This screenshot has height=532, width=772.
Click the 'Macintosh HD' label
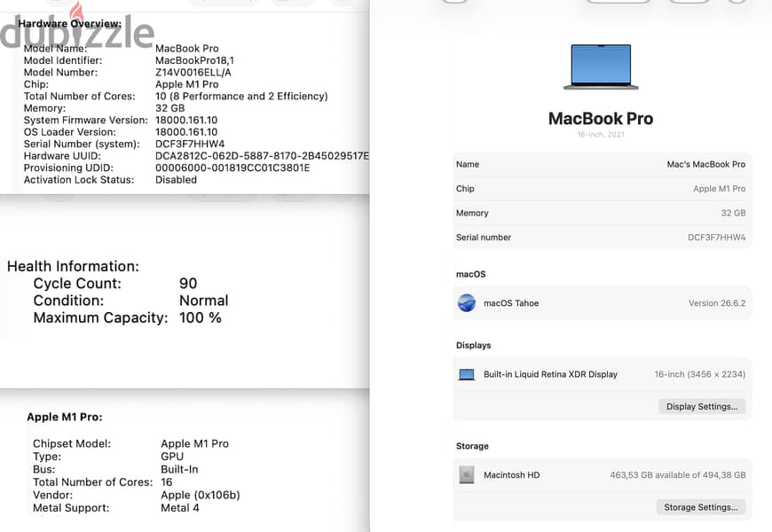click(x=511, y=475)
